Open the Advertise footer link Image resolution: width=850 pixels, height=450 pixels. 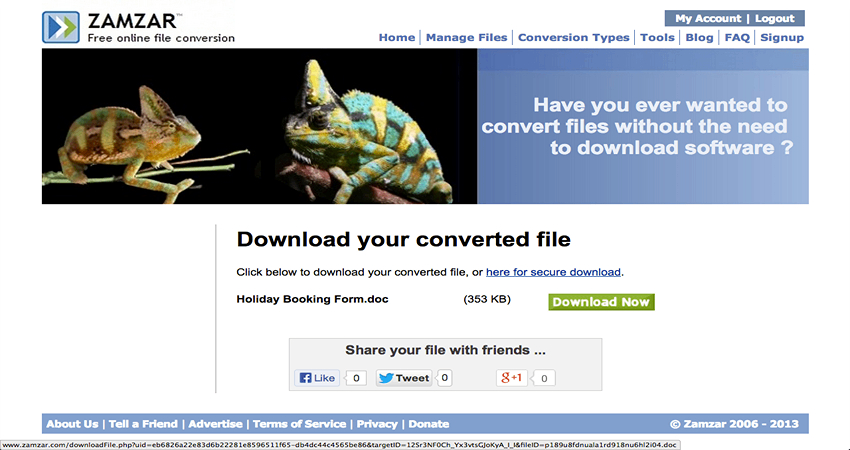click(215, 424)
